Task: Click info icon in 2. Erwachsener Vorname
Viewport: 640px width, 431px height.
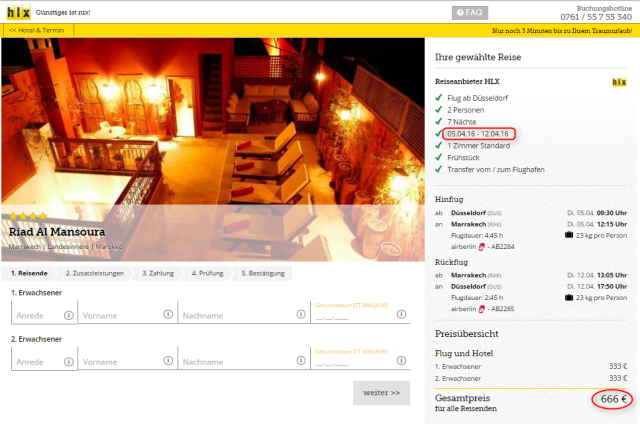Action: coord(168,360)
